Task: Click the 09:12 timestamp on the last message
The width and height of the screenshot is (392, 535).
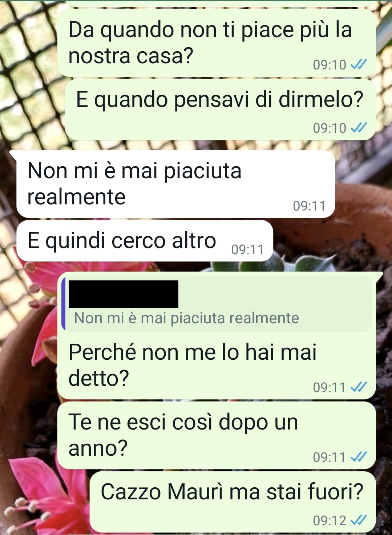Action: [x=330, y=520]
